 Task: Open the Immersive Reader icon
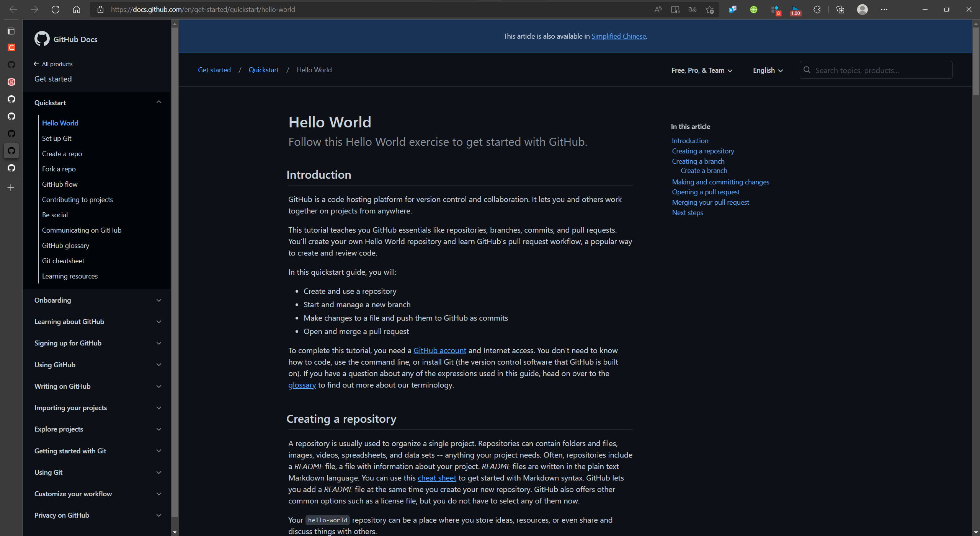coord(675,10)
